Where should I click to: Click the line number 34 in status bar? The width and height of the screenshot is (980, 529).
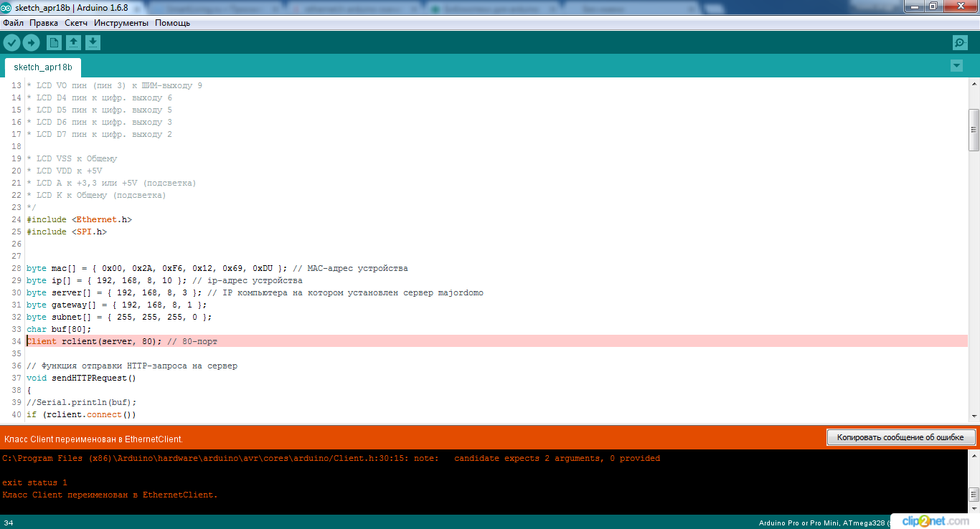pos(9,523)
